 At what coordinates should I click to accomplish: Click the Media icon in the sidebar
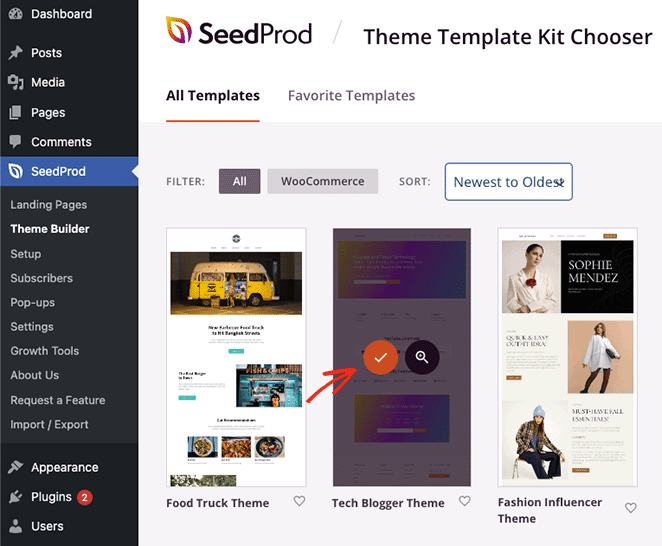coord(15,83)
